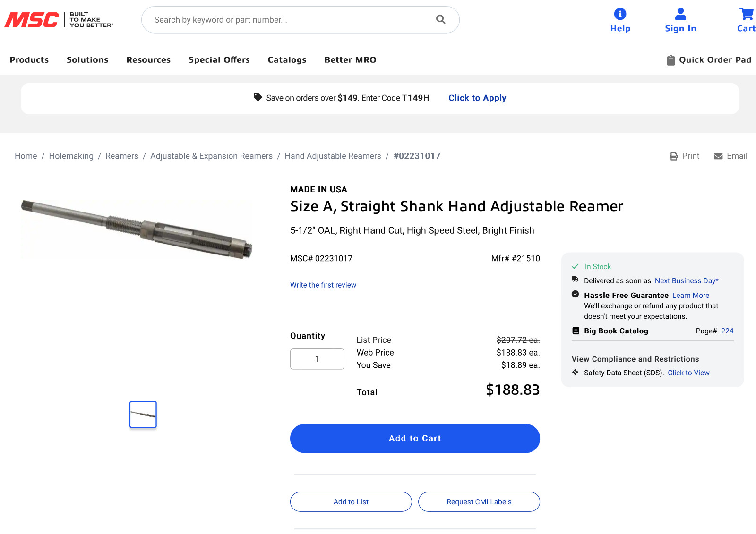This screenshot has height=534, width=756.
Task: Click Request CMI Labels button
Action: pos(479,502)
